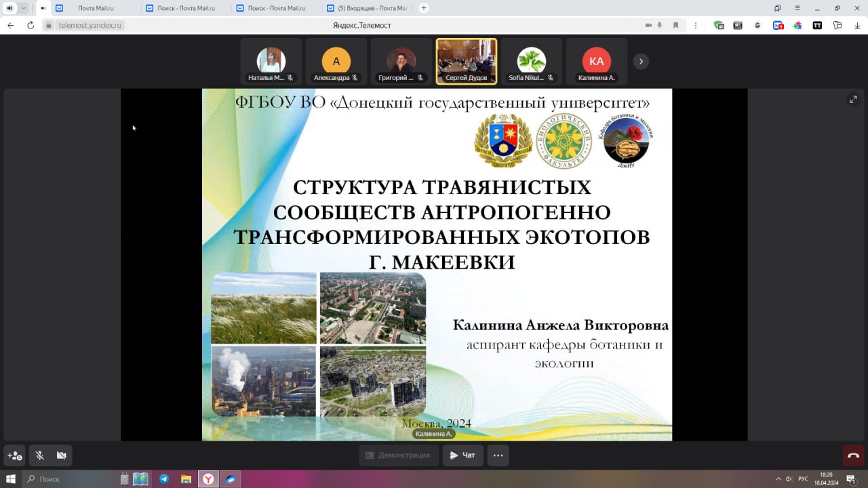Select Александра participant tile
Image resolution: width=868 pixels, height=488 pixels.
click(x=336, y=61)
